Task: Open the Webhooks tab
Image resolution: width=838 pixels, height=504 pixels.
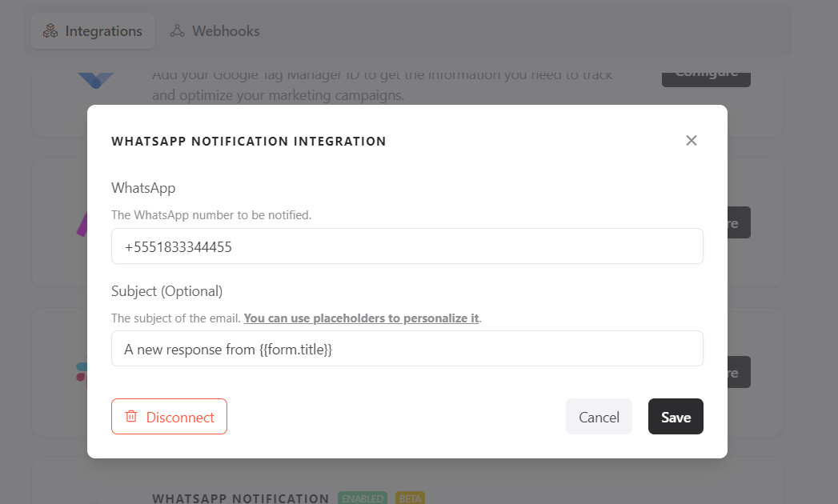Action: [215, 31]
